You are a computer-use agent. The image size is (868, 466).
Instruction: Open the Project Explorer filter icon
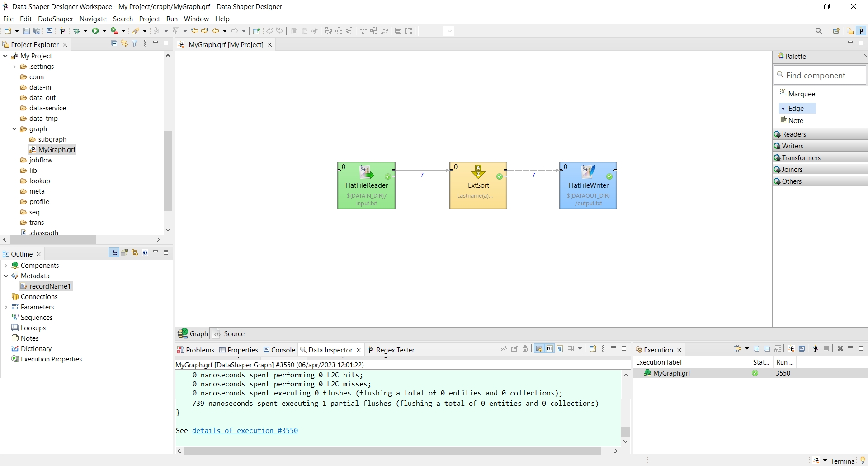135,43
